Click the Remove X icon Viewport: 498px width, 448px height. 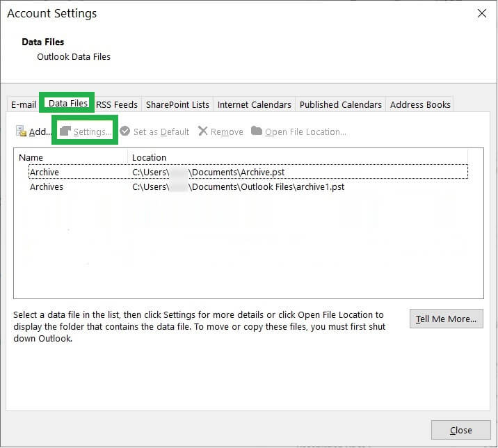202,131
